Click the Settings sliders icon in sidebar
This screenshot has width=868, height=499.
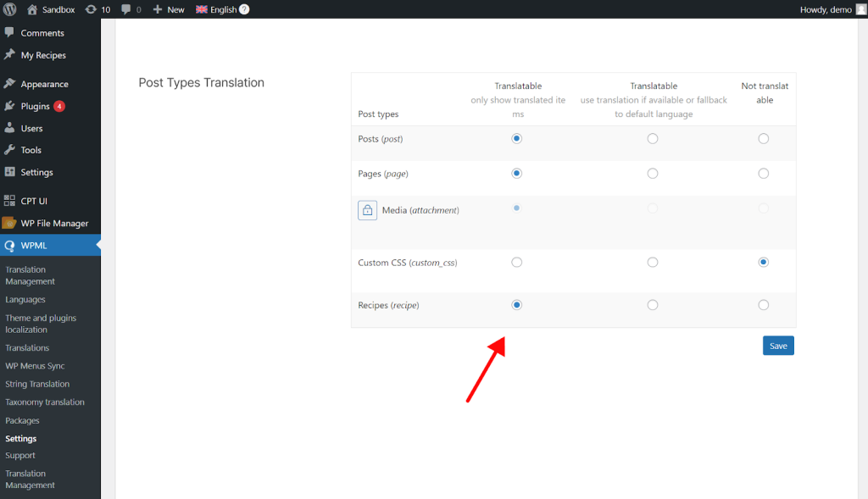click(x=9, y=171)
